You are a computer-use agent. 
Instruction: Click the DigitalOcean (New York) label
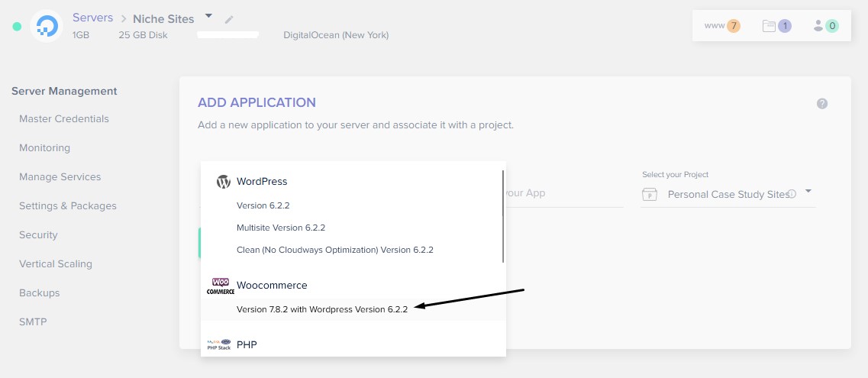point(336,35)
